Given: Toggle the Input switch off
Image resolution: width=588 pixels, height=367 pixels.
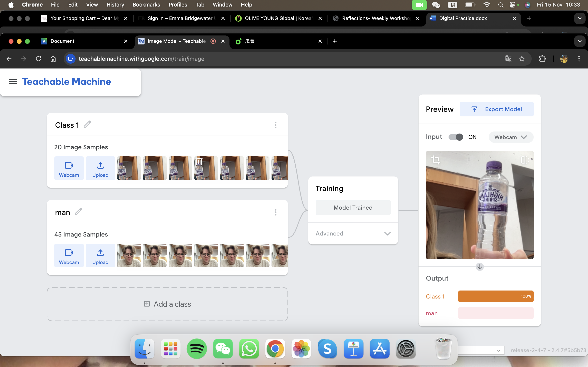Looking at the screenshot, I should [455, 137].
